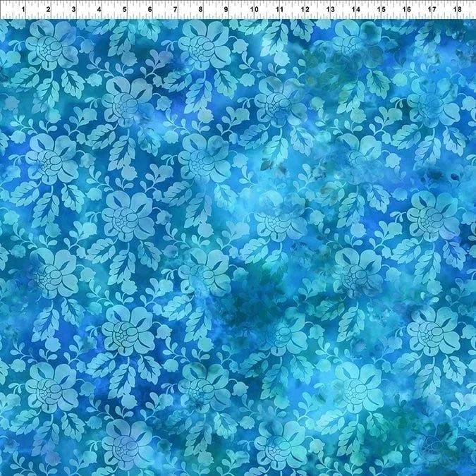Image resolution: width=476 pixels, height=476 pixels.
Task: Select the ruler mark labeled 10
Action: click(253, 11)
